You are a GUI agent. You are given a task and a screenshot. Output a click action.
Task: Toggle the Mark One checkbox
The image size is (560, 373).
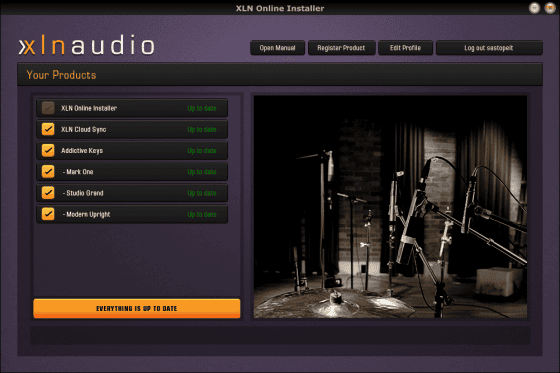(48, 171)
